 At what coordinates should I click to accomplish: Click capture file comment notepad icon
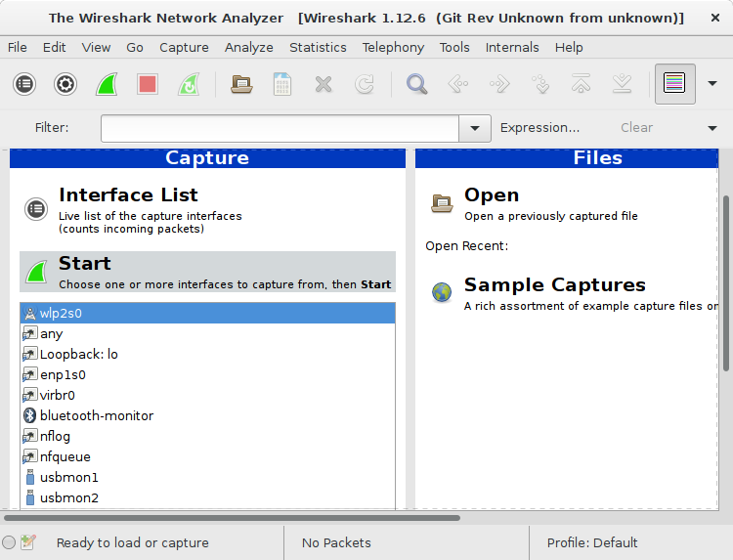[28, 542]
